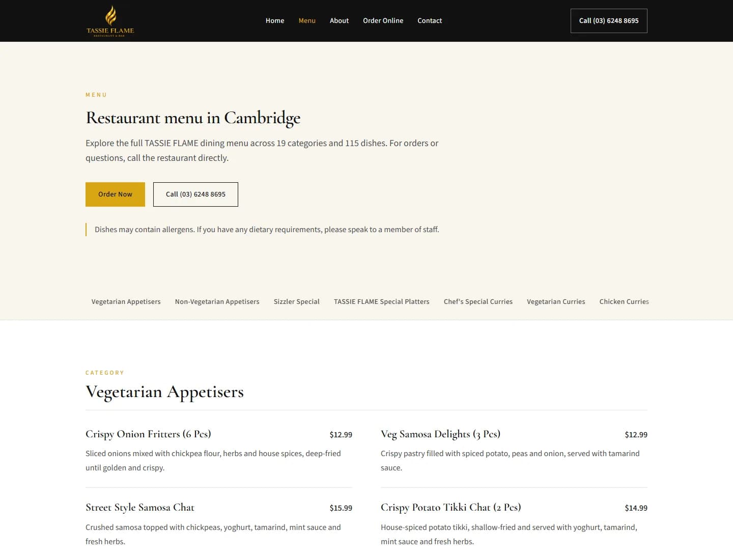Open the Order Online page
The height and width of the screenshot is (560, 733).
383,21
